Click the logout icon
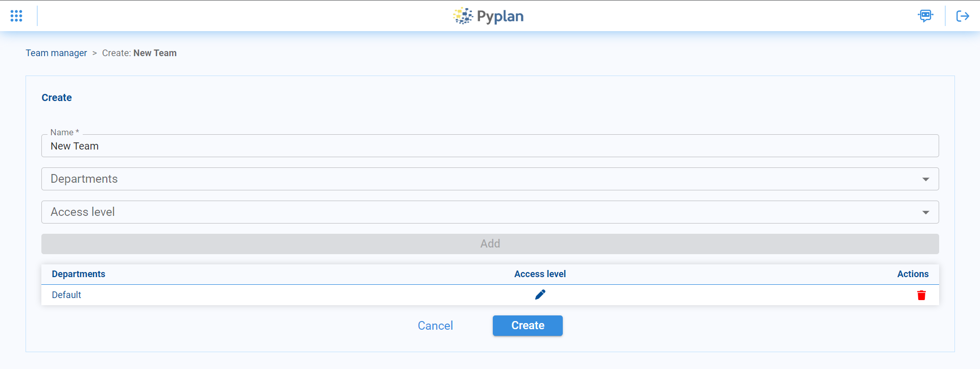Image resolution: width=980 pixels, height=369 pixels. (x=962, y=16)
